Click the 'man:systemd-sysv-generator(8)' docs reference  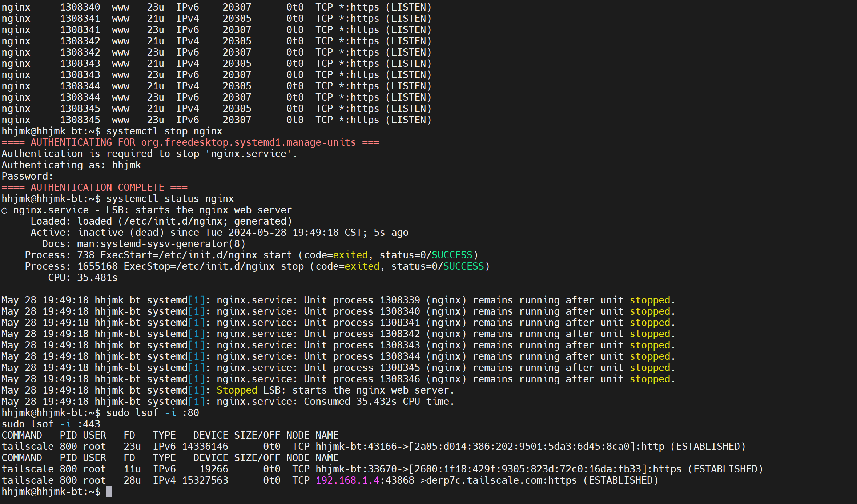coord(161,244)
